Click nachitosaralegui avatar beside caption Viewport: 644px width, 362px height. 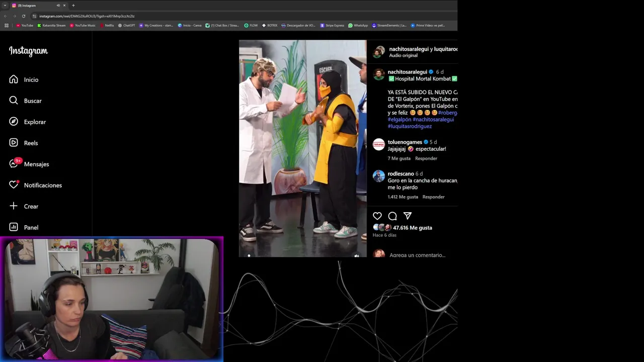[x=379, y=74]
